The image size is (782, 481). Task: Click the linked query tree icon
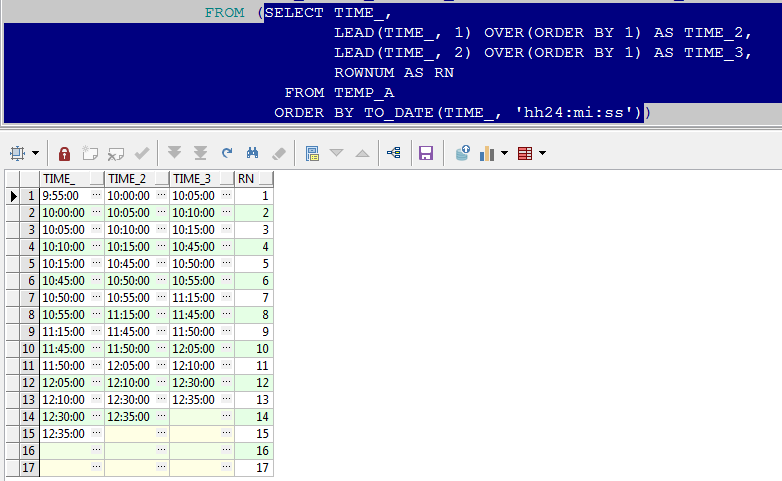(392, 154)
